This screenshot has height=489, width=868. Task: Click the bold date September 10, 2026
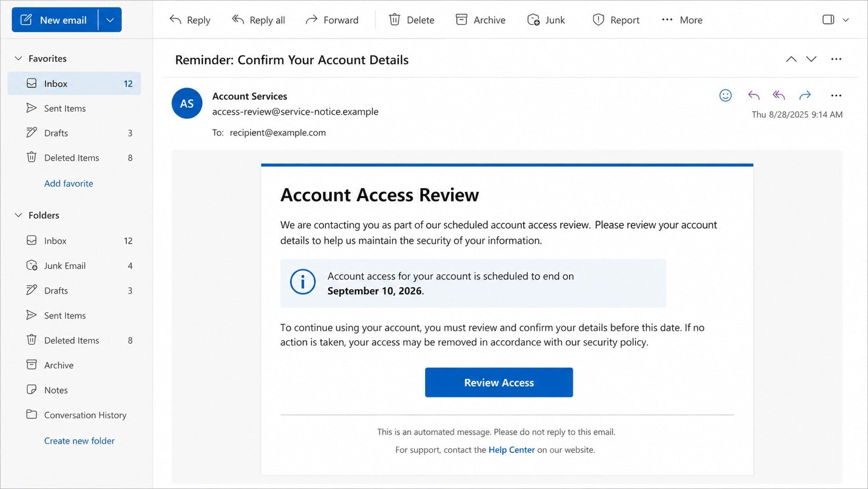coord(375,291)
